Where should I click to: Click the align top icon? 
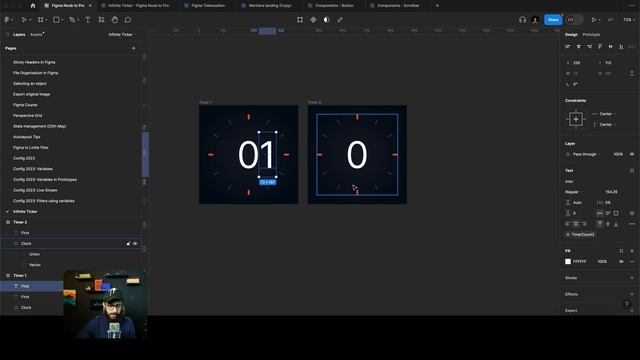[600, 47]
